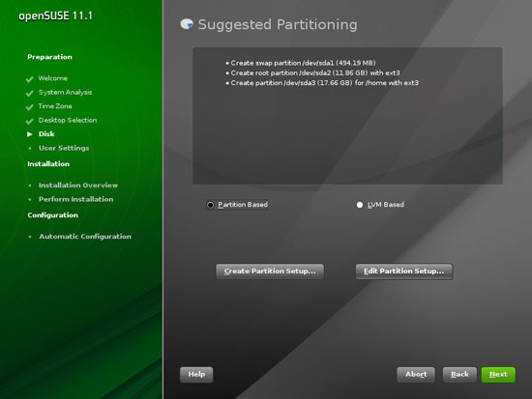Click the Time Zone checkmark icon
Viewport: 532px width, 399px height.
[x=30, y=107]
